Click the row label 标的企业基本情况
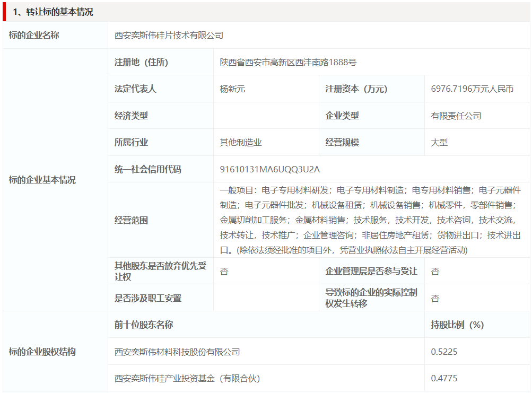The height and width of the screenshot is (393, 532). coord(42,180)
